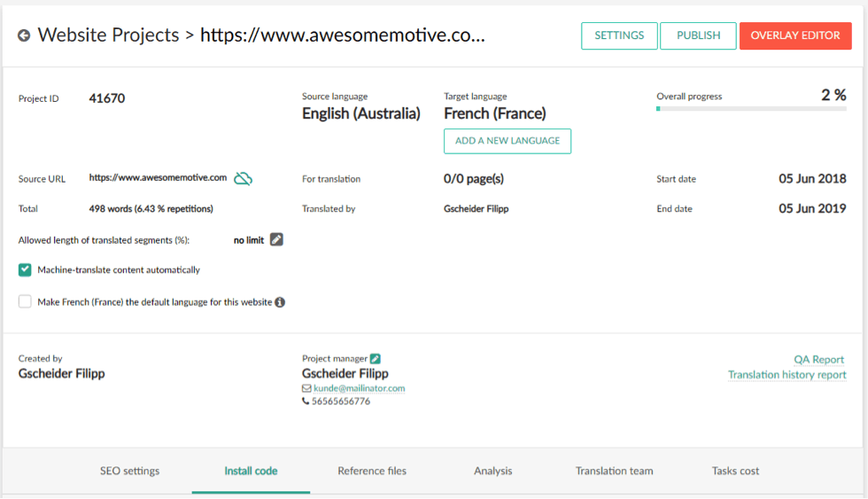The height and width of the screenshot is (499, 868).
Task: Open the Tasks cost tab
Action: 735,471
